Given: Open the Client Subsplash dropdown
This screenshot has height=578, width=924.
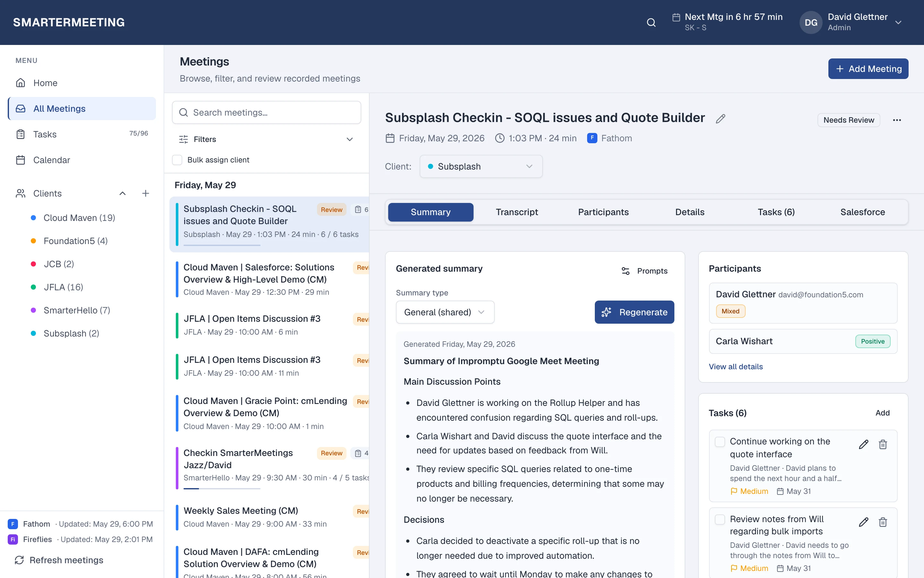Looking at the screenshot, I should pos(481,166).
